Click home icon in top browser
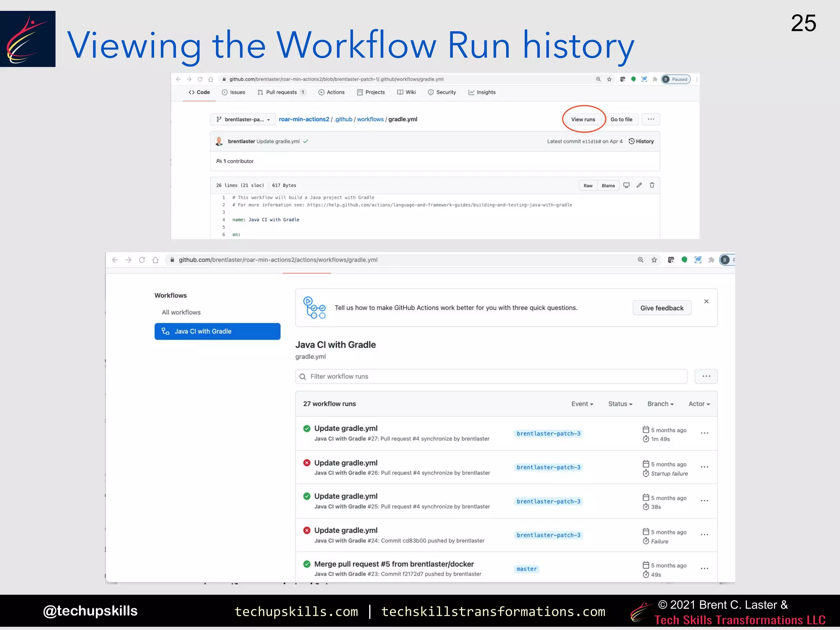Viewport: 840px width, 630px height. pos(211,79)
